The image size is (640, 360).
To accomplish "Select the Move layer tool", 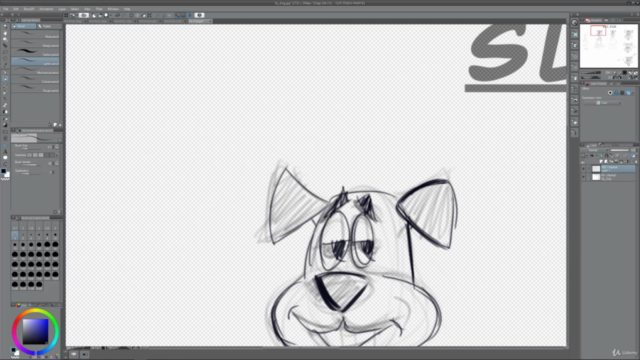I will [5, 45].
